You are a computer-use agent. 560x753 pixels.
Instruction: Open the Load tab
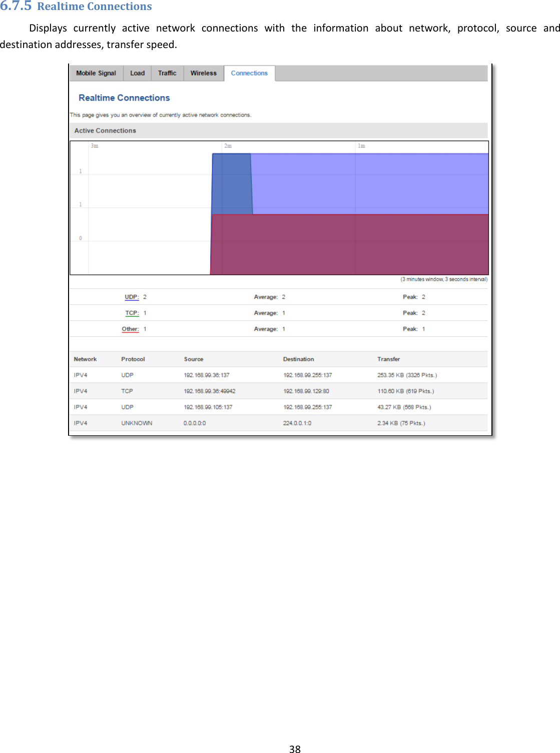tap(137, 73)
